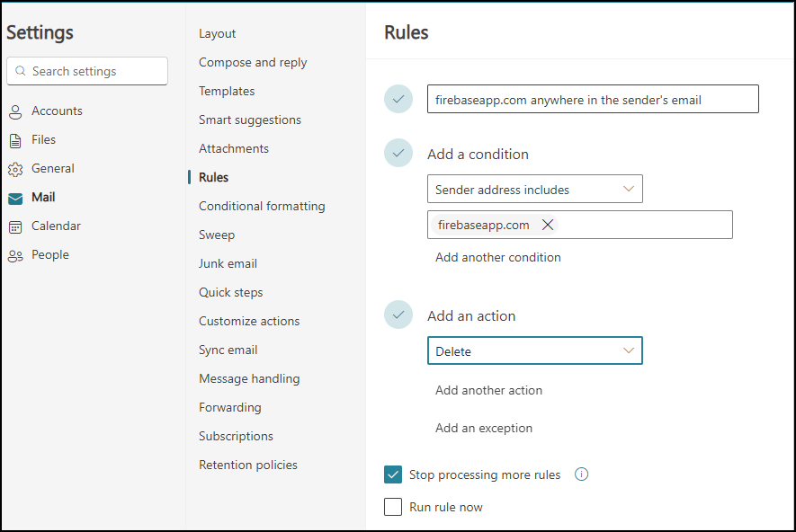The image size is (796, 532).
Task: Click Add another condition link
Action: (498, 257)
